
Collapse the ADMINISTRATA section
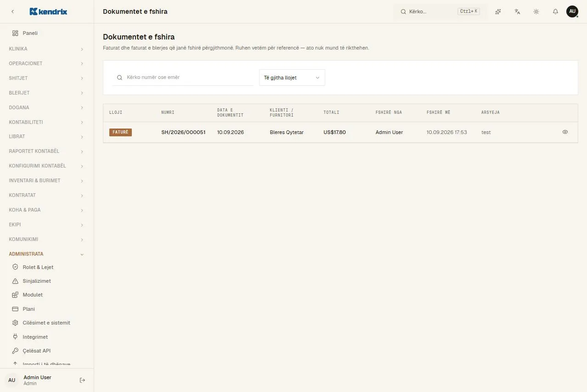coord(47,254)
